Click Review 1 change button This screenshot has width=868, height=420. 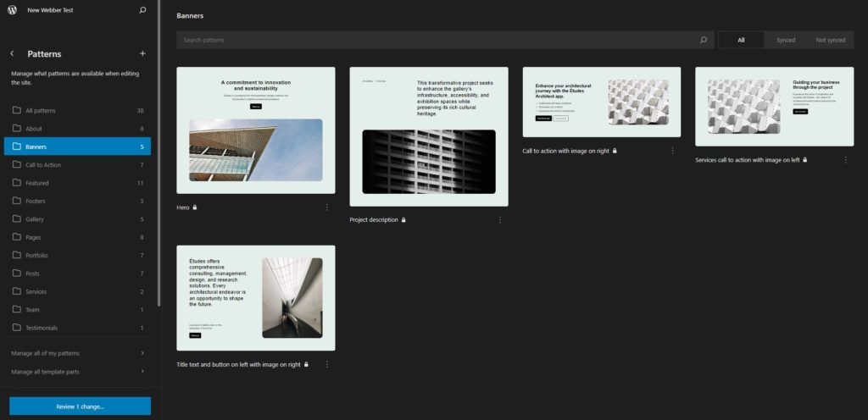80,406
